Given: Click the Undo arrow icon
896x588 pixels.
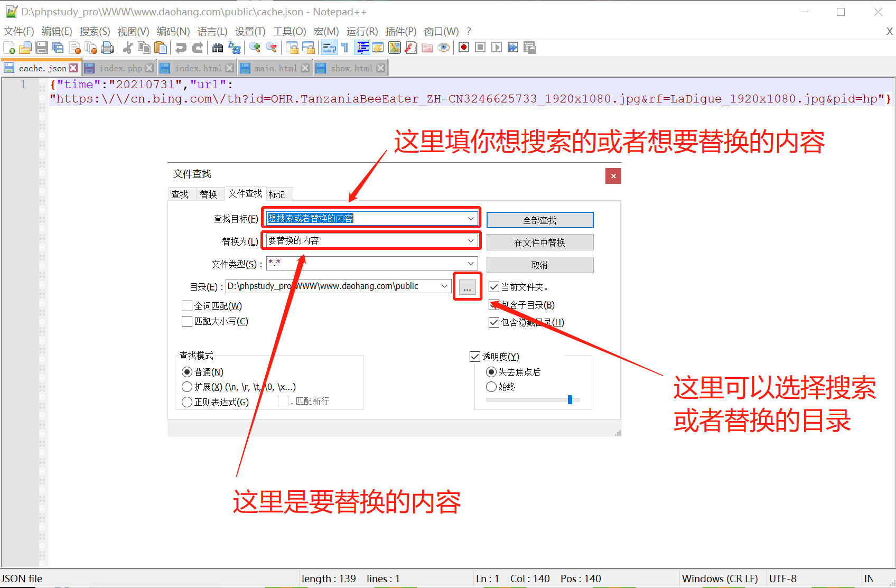Looking at the screenshot, I should click(x=180, y=48).
